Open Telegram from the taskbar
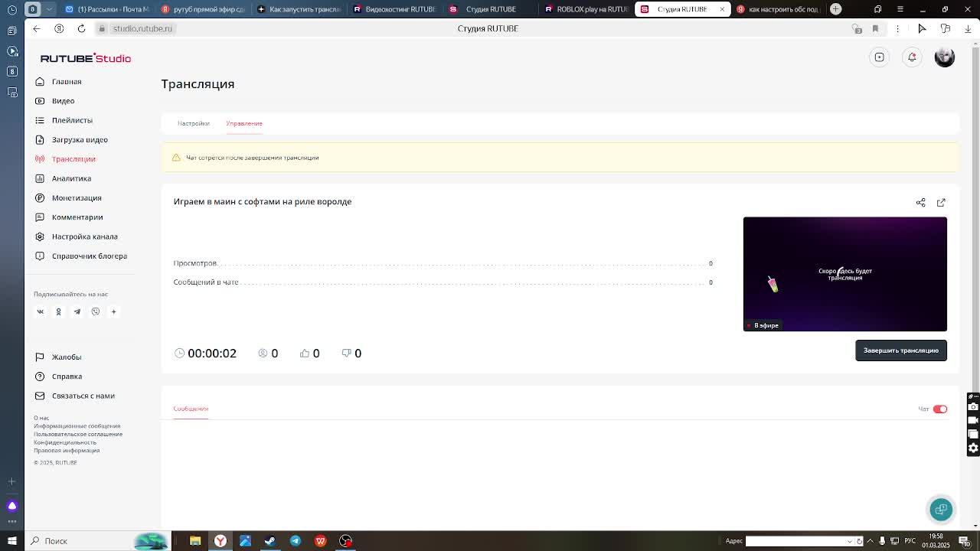Screen dimensions: 980x551 [x=296, y=541]
